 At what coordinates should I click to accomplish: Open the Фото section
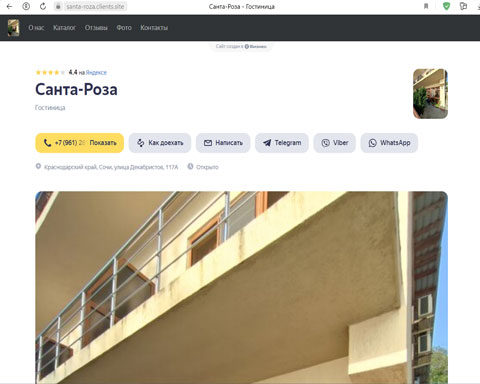(x=124, y=28)
